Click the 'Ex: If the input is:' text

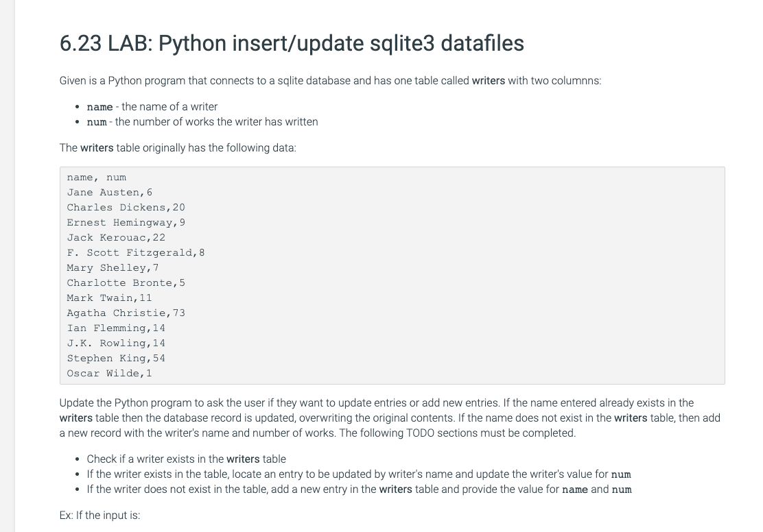99,515
